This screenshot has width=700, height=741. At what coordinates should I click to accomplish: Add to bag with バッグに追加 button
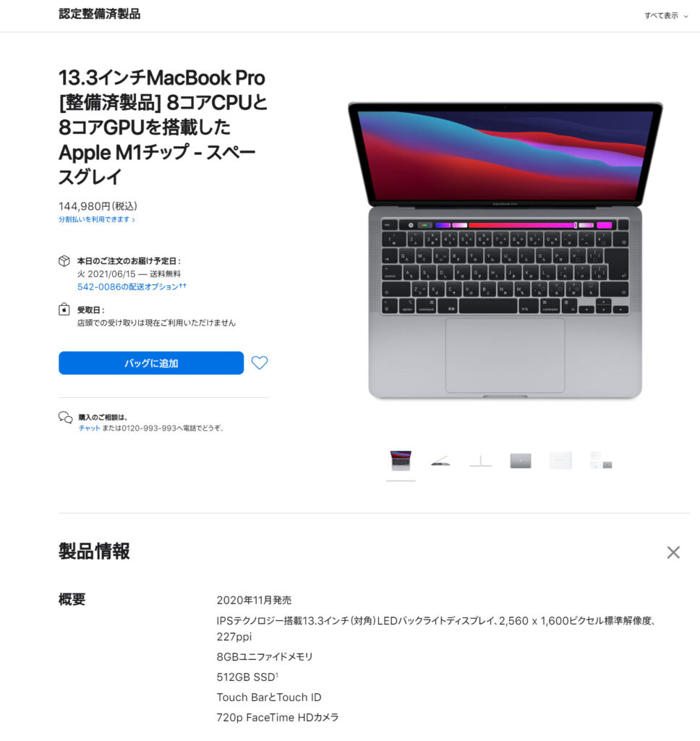click(151, 363)
